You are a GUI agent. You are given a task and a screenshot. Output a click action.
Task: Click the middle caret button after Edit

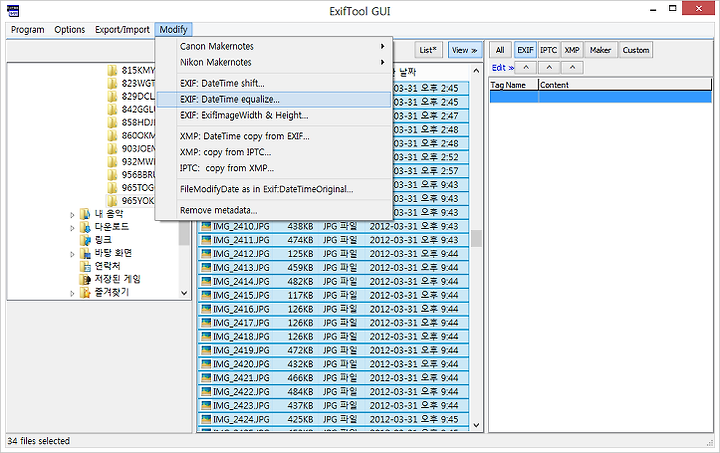tap(549, 68)
